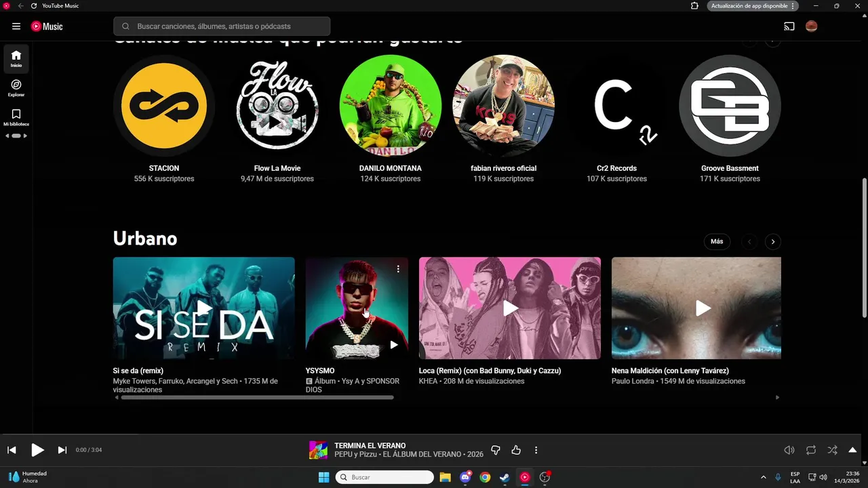Skip to next track
868x488 pixels.
(x=62, y=450)
